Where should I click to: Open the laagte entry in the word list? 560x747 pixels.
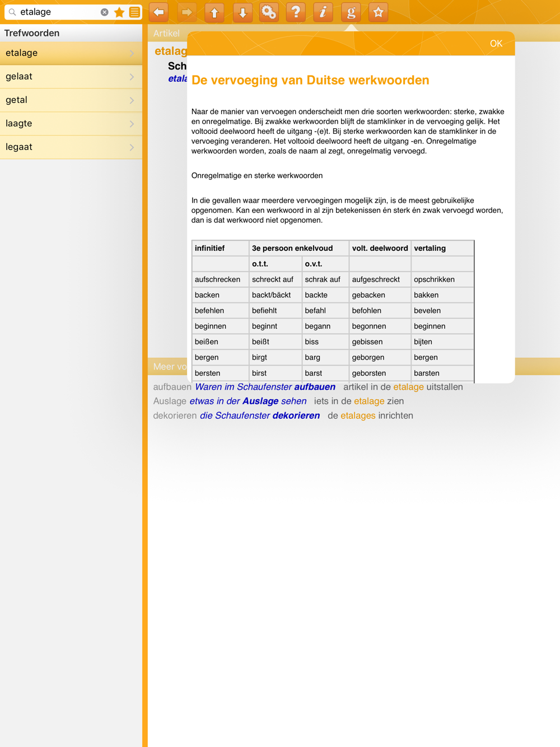point(71,124)
